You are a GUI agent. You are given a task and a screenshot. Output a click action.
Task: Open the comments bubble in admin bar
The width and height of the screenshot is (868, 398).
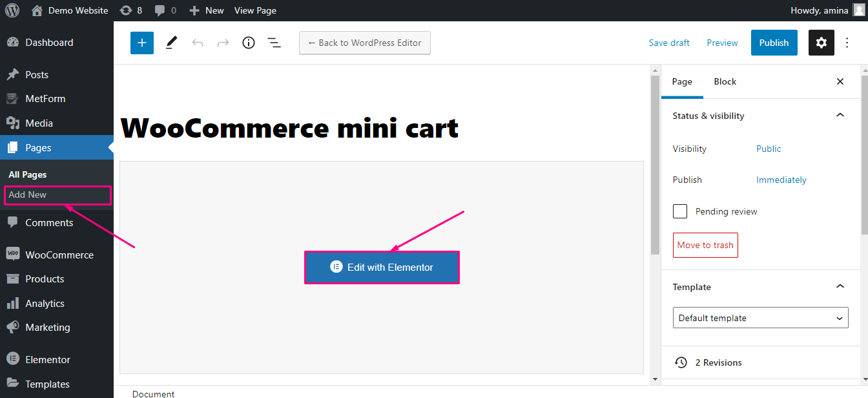point(165,10)
